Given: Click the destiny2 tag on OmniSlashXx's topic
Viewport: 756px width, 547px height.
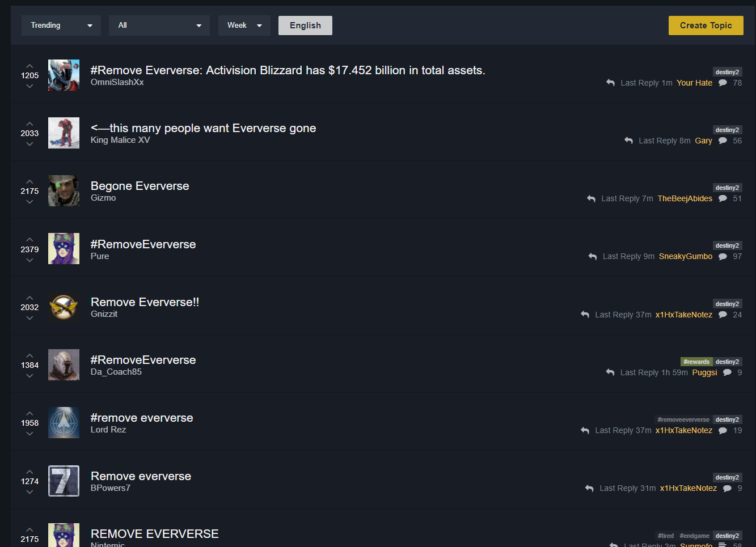Looking at the screenshot, I should tap(727, 72).
